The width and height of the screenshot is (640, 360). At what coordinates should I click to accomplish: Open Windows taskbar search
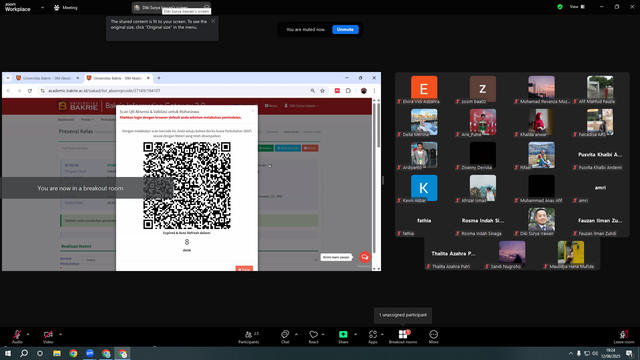point(24,353)
